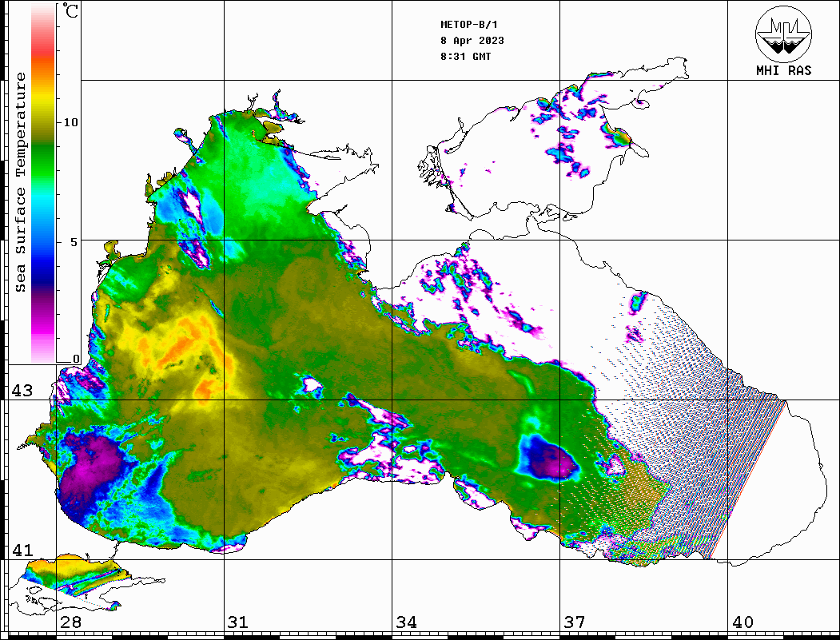The height and width of the screenshot is (640, 840).
Task: Click the MHI RAS logo icon
Action: tap(784, 34)
